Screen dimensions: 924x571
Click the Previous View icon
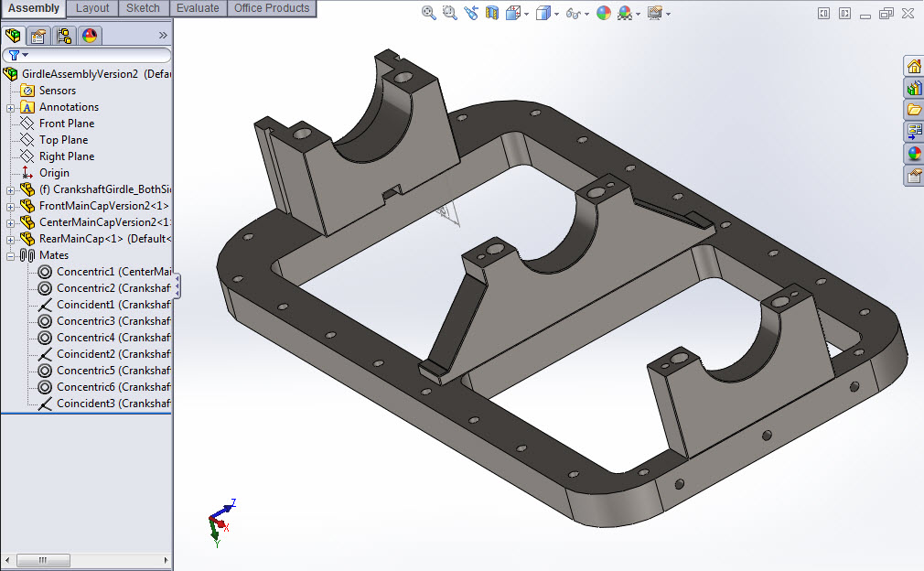tap(471, 13)
